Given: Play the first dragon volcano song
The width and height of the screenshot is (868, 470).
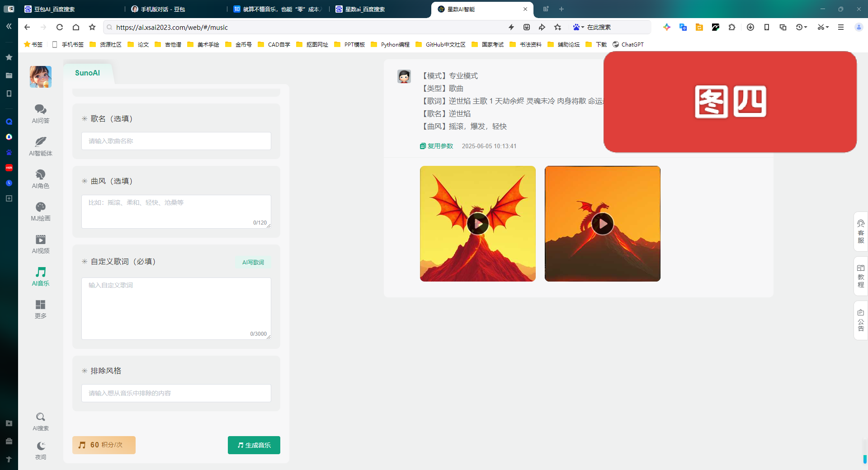Looking at the screenshot, I should 477,224.
